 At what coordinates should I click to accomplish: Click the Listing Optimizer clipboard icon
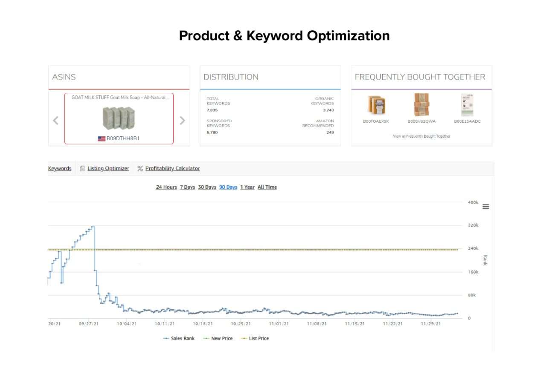click(x=83, y=168)
